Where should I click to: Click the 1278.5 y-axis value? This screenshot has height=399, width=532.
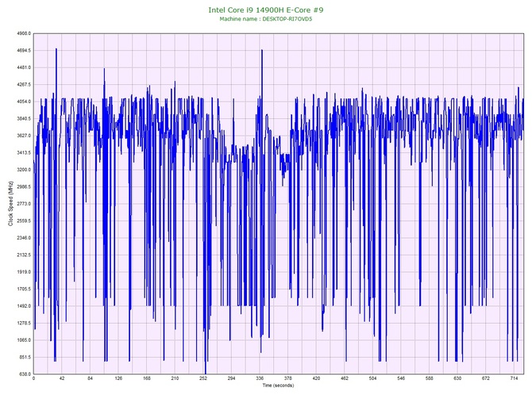24,323
